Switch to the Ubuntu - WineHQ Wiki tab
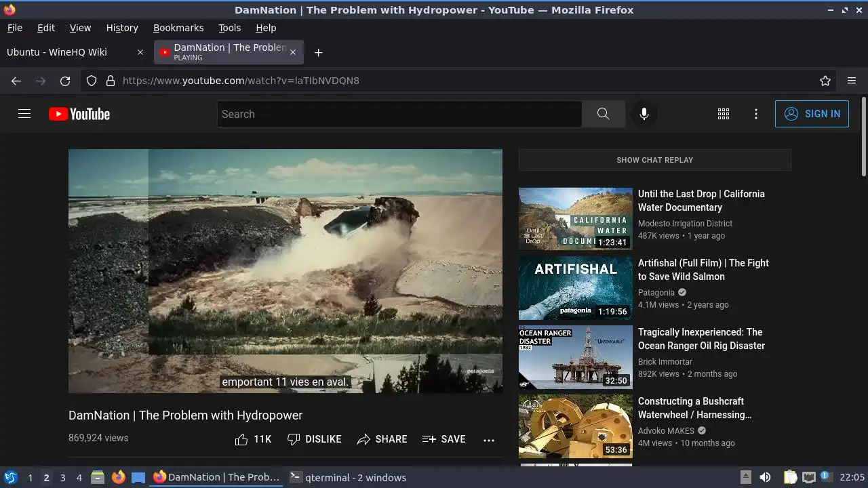 [75, 52]
